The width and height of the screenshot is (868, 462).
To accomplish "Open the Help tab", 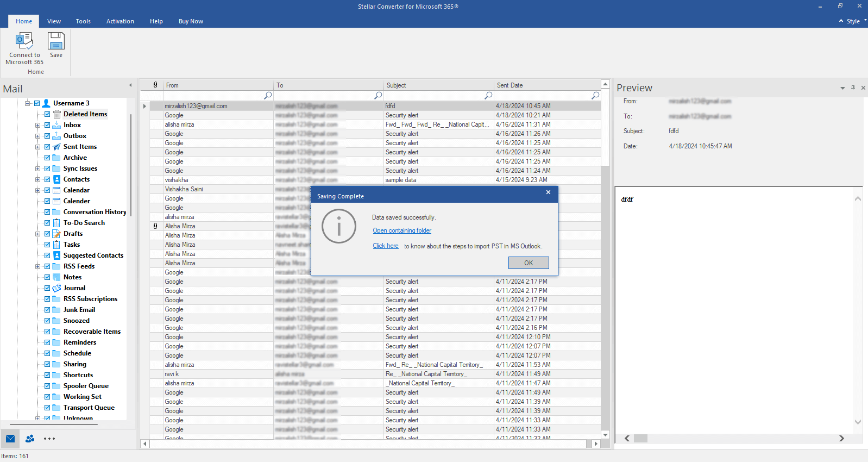I will pos(156,21).
